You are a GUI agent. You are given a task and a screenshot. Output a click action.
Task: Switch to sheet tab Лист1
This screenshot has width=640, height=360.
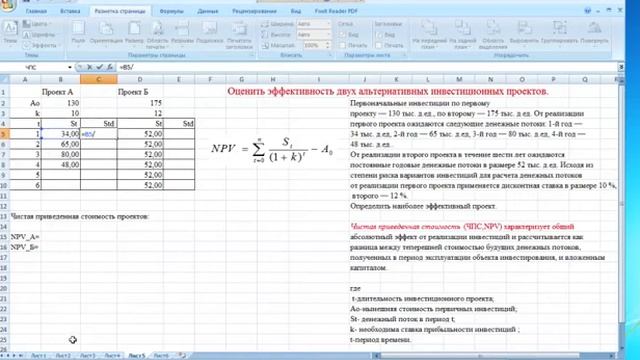(38, 356)
